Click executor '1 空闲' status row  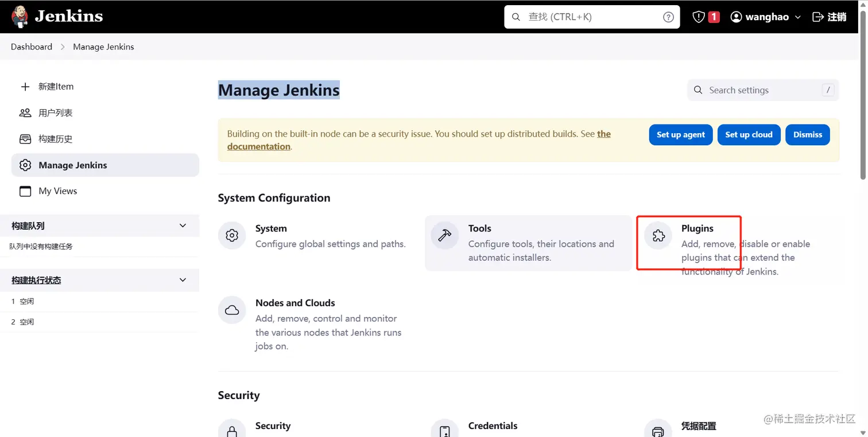coord(99,301)
